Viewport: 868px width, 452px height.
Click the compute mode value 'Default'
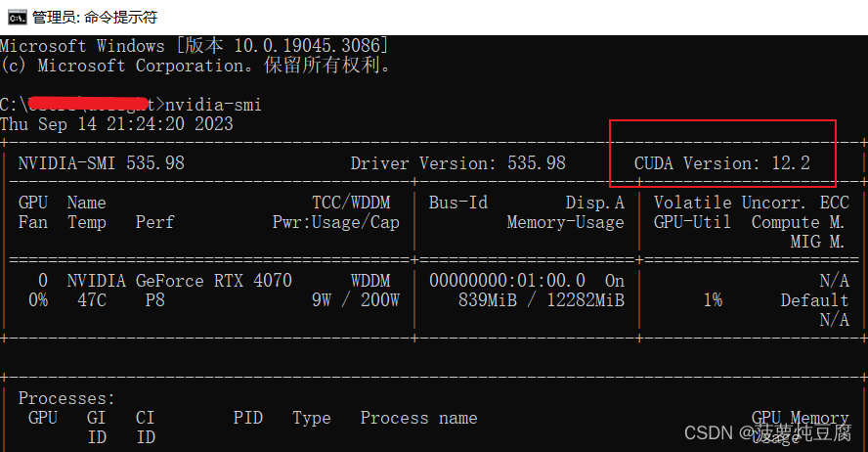click(814, 300)
